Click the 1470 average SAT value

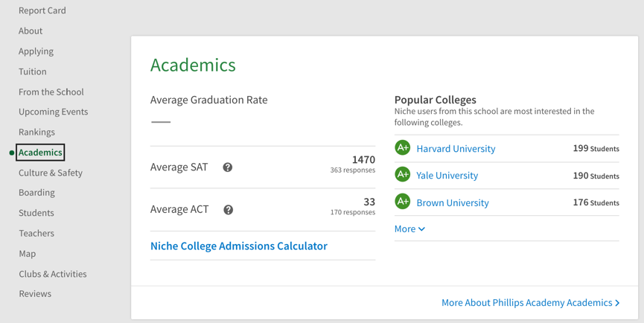363,159
